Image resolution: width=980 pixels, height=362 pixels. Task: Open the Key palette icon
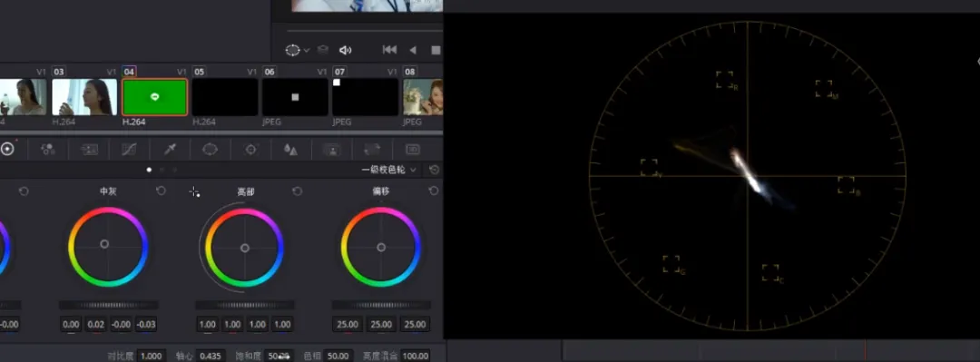(332, 150)
